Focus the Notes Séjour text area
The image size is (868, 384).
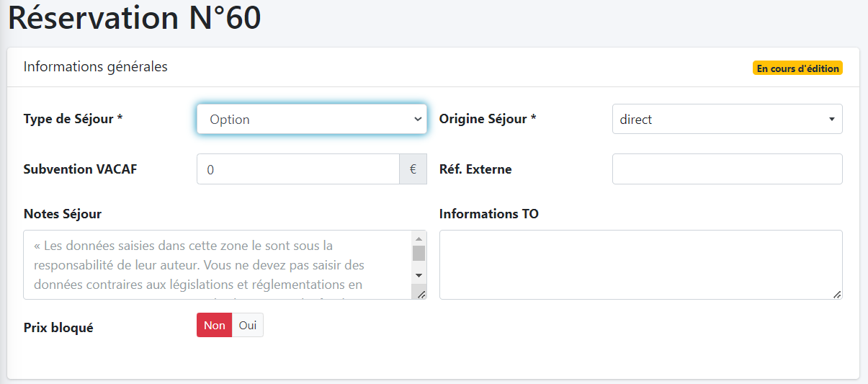(217, 264)
